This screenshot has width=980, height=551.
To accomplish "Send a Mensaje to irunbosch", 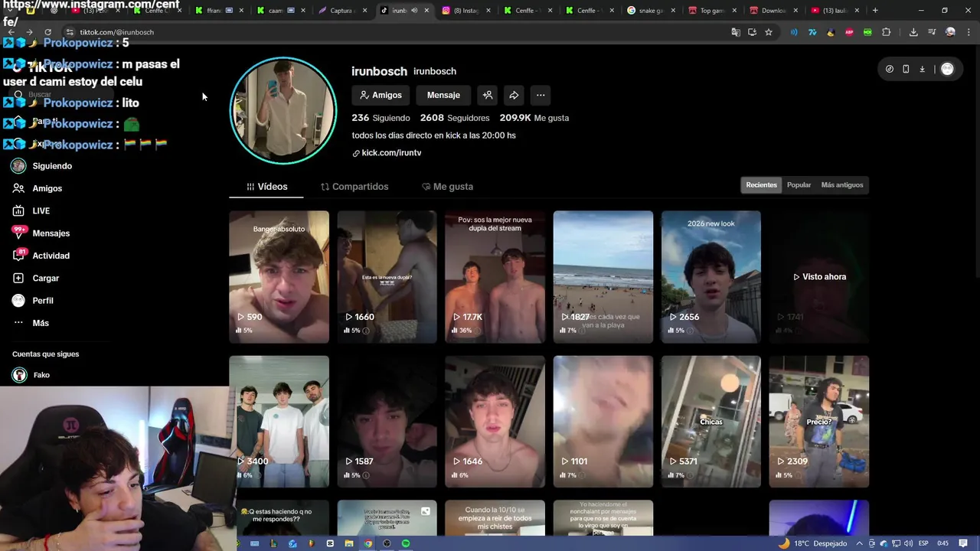I will (x=443, y=95).
